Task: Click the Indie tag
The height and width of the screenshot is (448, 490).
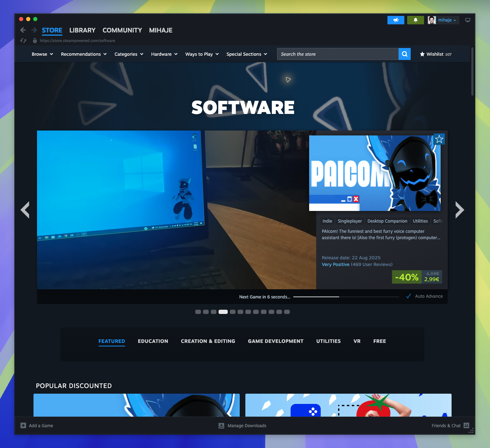Action: click(327, 221)
